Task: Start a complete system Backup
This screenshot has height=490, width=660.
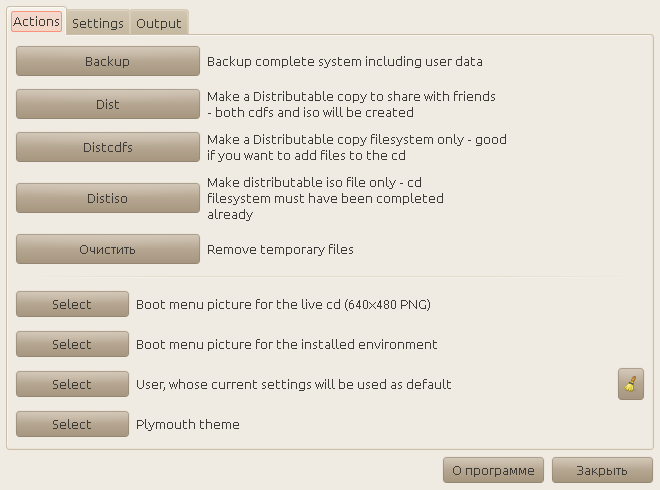Action: pyautogui.click(x=108, y=61)
